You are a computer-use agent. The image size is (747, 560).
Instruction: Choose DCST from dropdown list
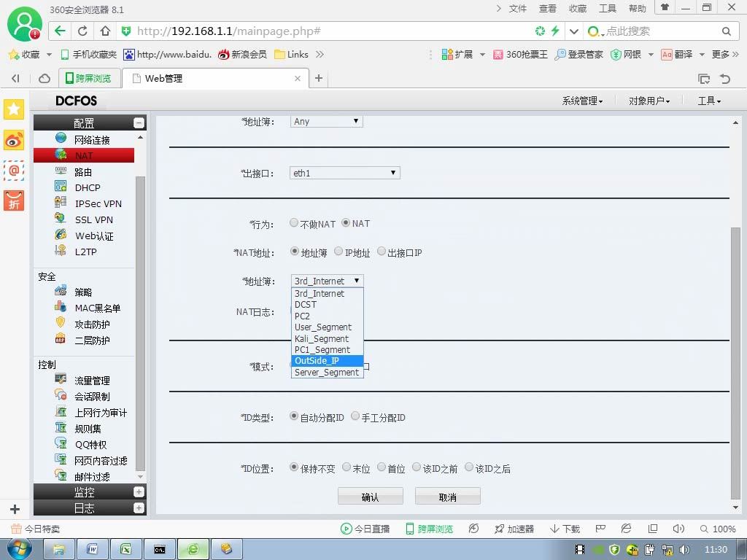[328, 305]
